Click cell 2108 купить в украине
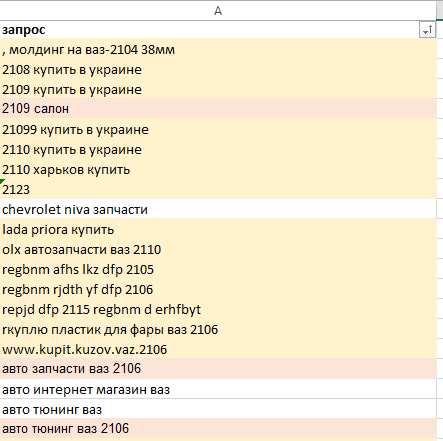Viewport: 443px width, 441px height. point(218,70)
